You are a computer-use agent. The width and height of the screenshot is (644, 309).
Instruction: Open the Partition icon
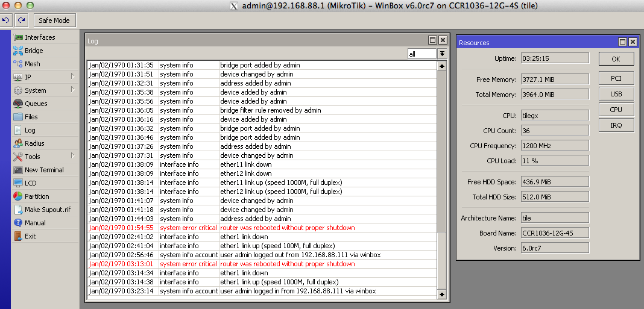18,196
